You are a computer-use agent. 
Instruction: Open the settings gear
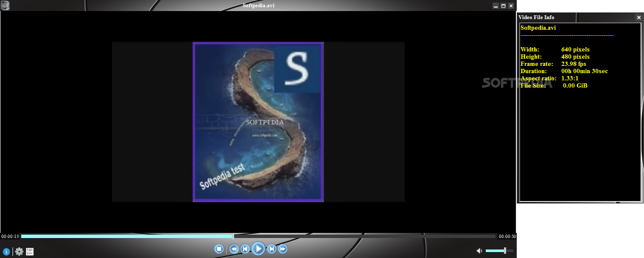click(19, 252)
